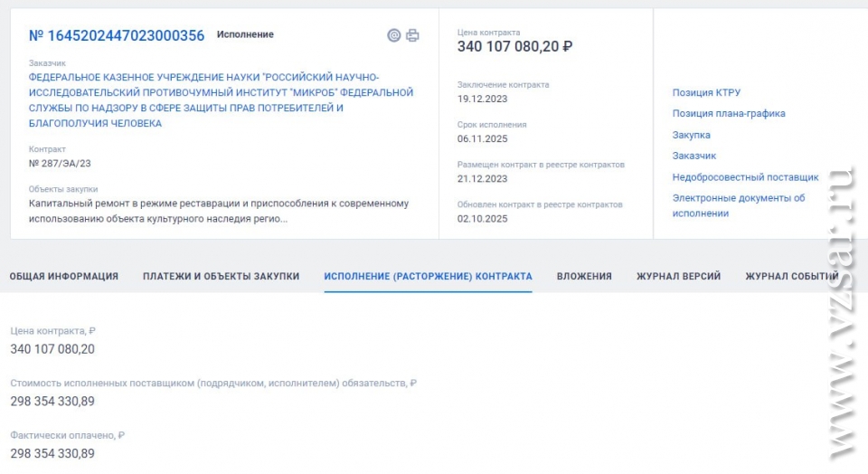The image size is (868, 474).
Task: Select 'Исполнение (расторжение) контракта' tab
Action: tap(428, 277)
